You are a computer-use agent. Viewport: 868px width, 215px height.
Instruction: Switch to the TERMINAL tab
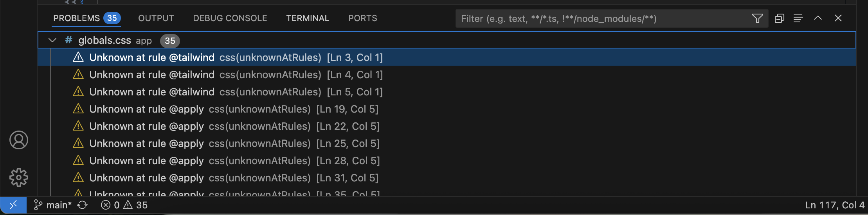point(308,18)
